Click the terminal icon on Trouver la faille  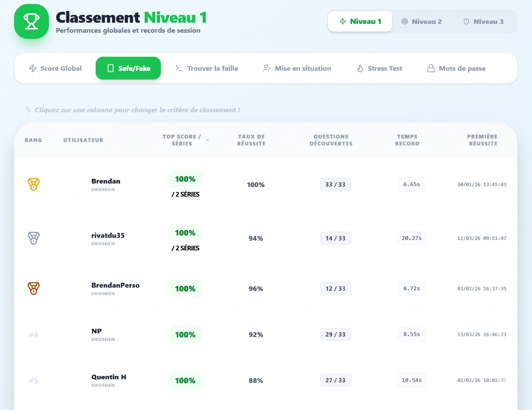[179, 68]
